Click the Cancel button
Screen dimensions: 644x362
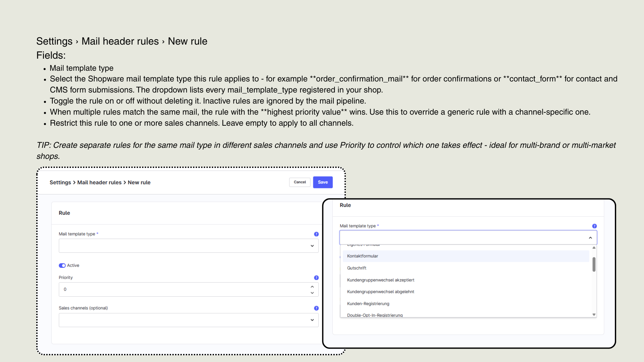(x=300, y=182)
